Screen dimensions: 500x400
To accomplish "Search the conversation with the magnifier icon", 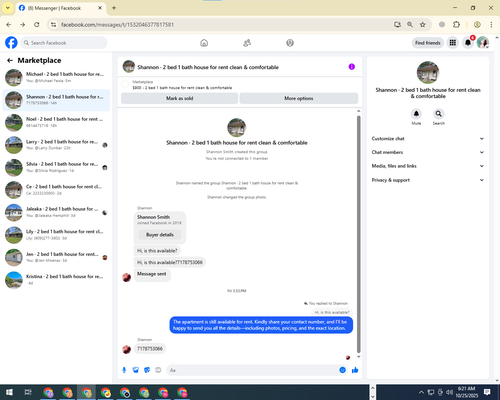I will (x=439, y=114).
